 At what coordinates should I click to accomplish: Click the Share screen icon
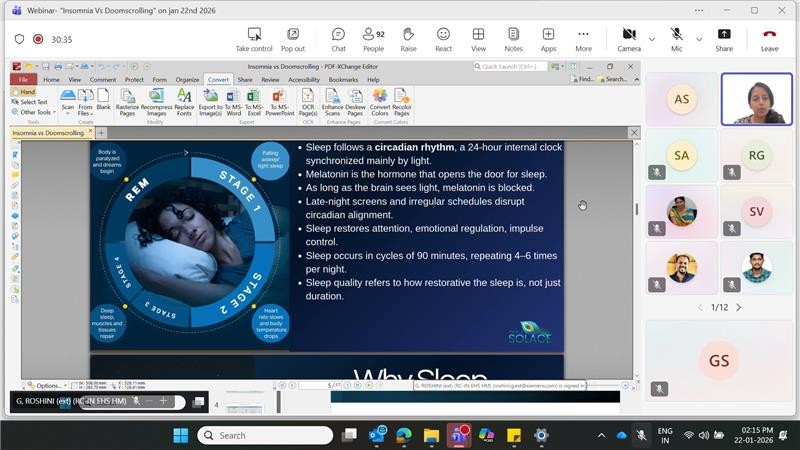point(724,39)
